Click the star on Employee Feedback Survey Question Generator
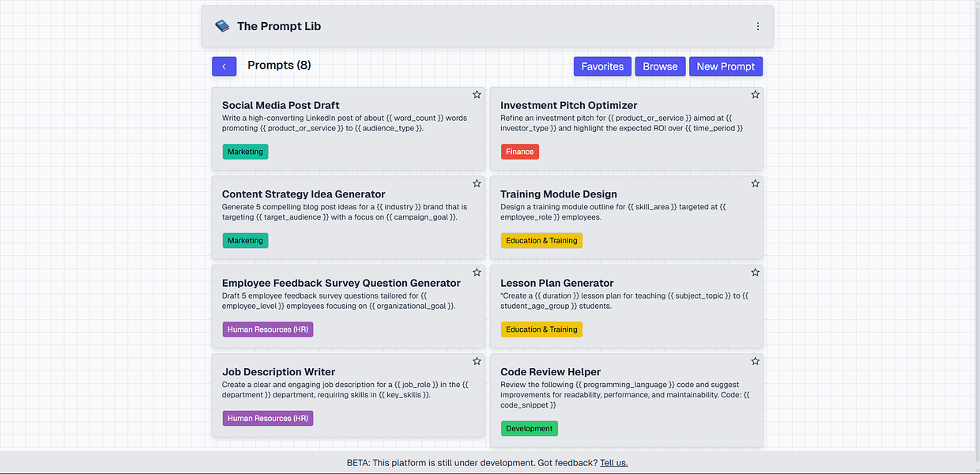 477,272
